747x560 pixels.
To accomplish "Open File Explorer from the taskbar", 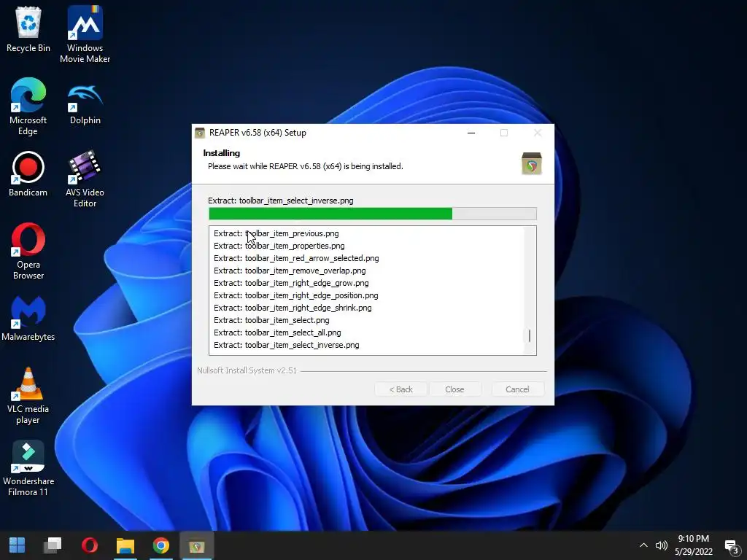I will 125,545.
